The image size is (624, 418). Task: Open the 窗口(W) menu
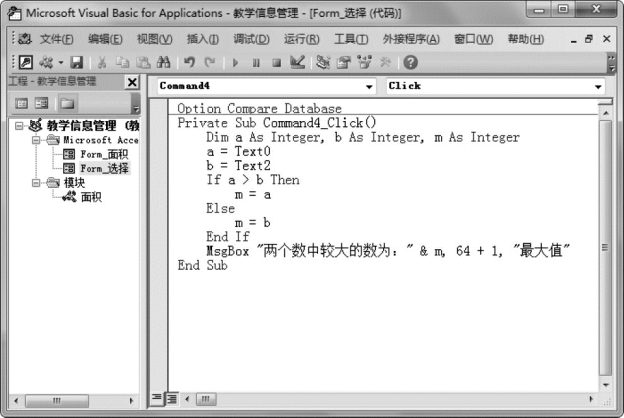473,39
